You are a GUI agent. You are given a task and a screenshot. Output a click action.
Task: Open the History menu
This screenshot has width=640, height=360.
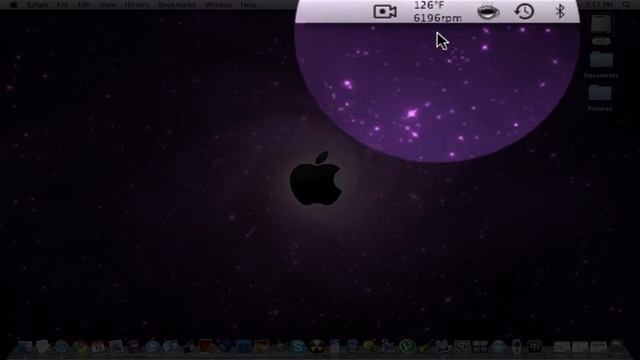pyautogui.click(x=137, y=5)
